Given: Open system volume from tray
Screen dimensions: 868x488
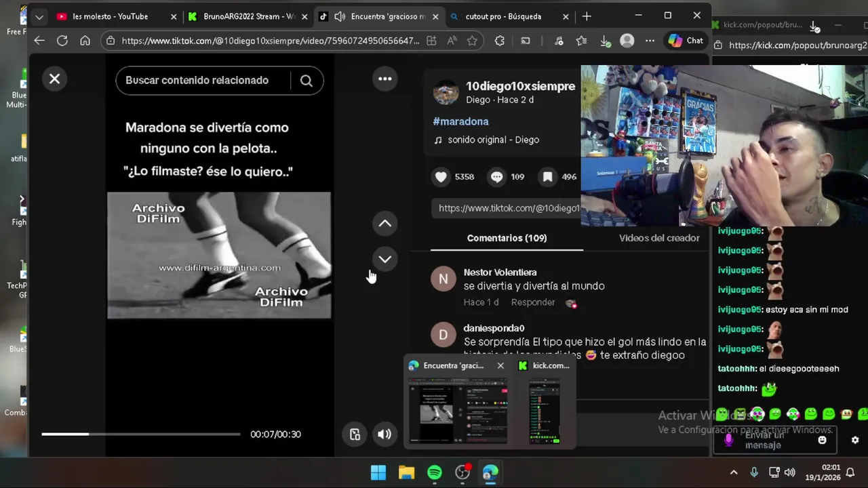Looking at the screenshot, I should (789, 472).
